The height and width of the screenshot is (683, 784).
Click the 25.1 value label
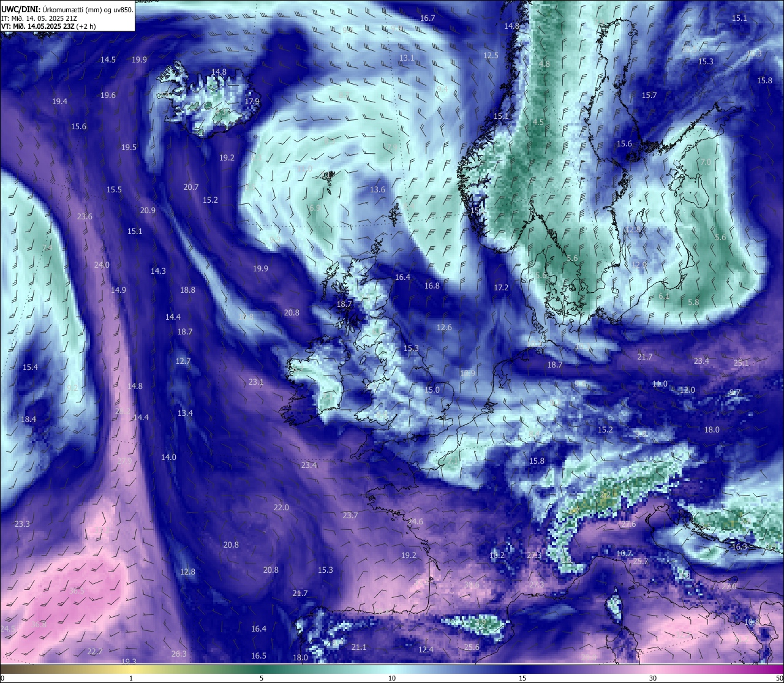(x=741, y=363)
